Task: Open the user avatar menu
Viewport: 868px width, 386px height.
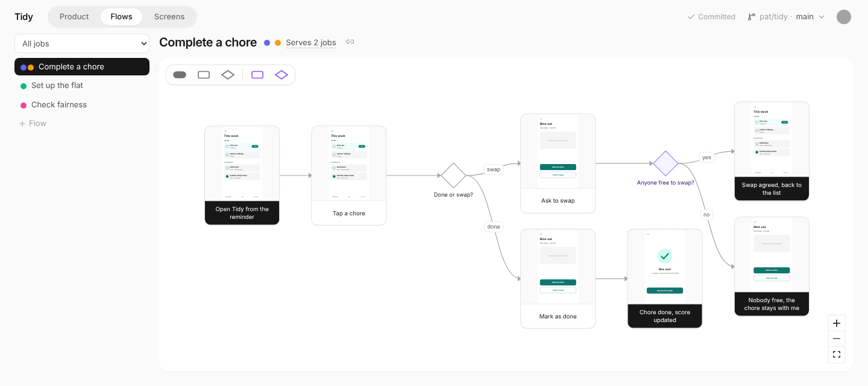Action: tap(844, 17)
